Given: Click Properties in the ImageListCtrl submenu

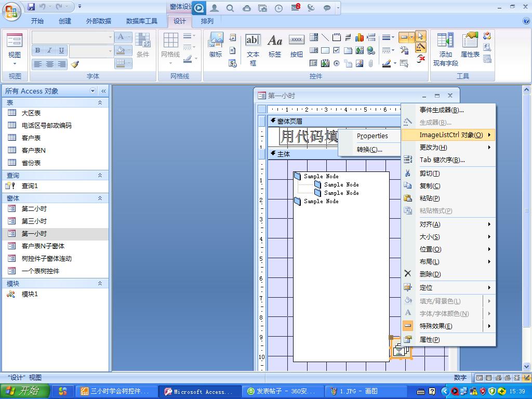Looking at the screenshot, I should click(x=372, y=136).
